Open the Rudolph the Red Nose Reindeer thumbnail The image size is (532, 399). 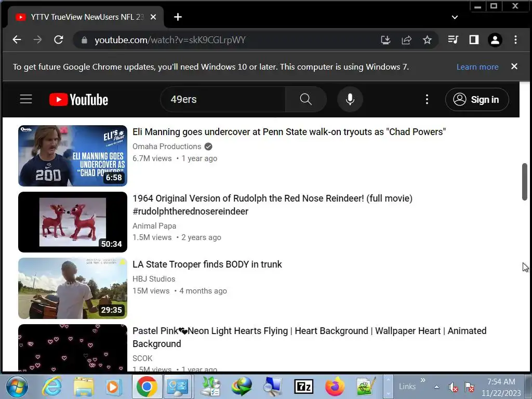[x=73, y=222]
